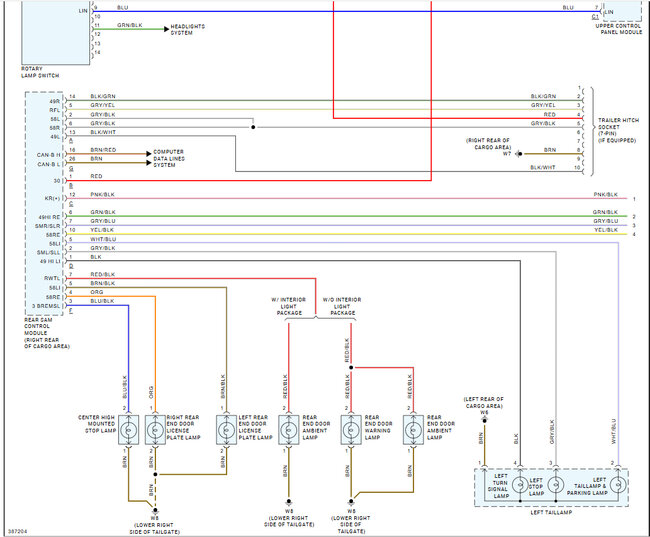Select the Rotary Lamp Switch component box
The image size is (650, 537).
coord(56,32)
